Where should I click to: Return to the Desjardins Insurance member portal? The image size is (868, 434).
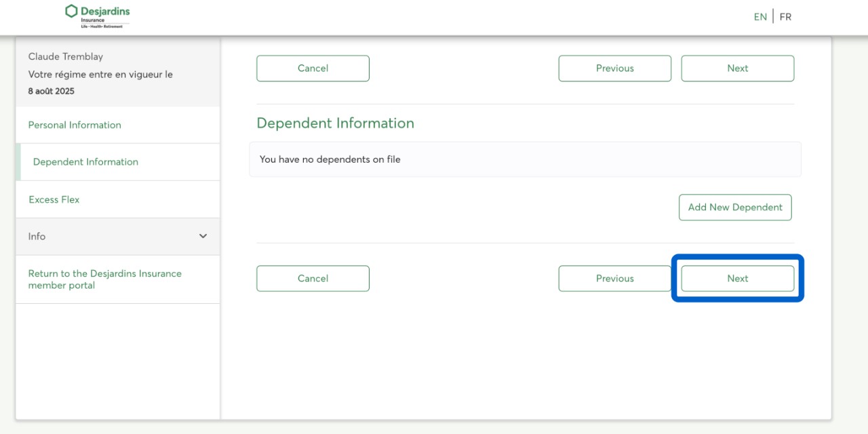tap(104, 279)
